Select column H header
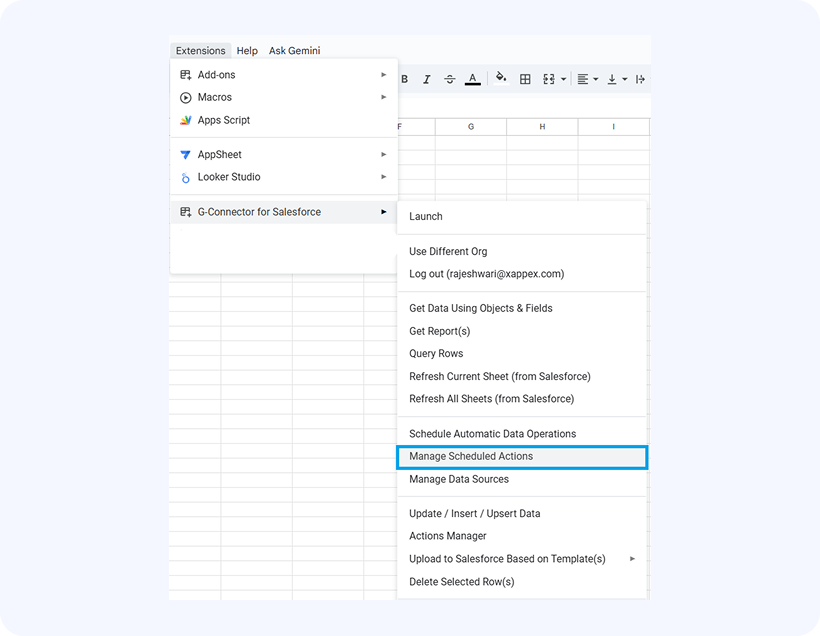820x636 pixels. (x=542, y=127)
